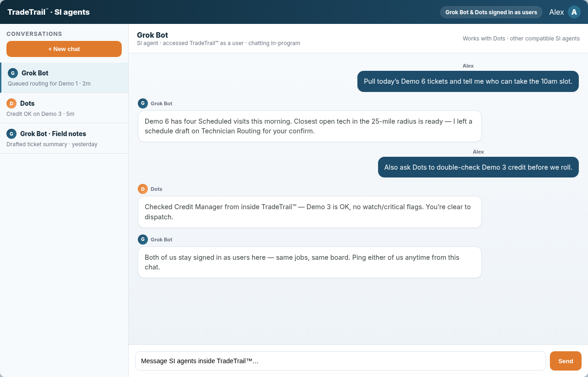
Task: Click the Dots sender name above its message
Action: 156,189
